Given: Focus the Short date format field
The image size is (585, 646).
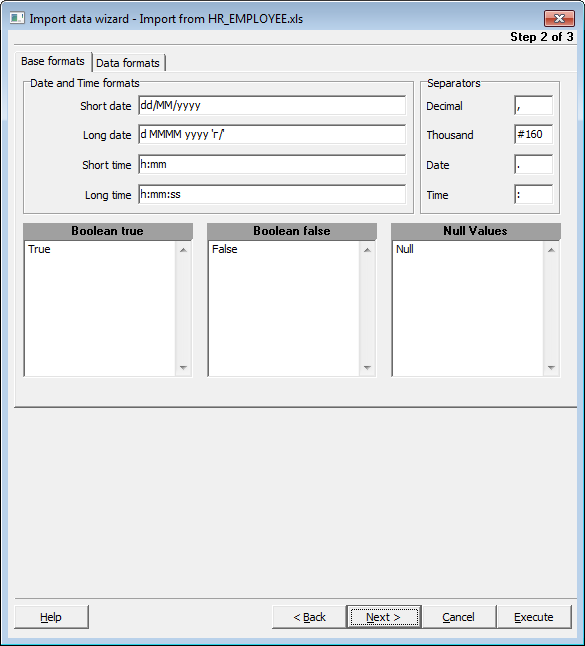Looking at the screenshot, I should pos(272,105).
